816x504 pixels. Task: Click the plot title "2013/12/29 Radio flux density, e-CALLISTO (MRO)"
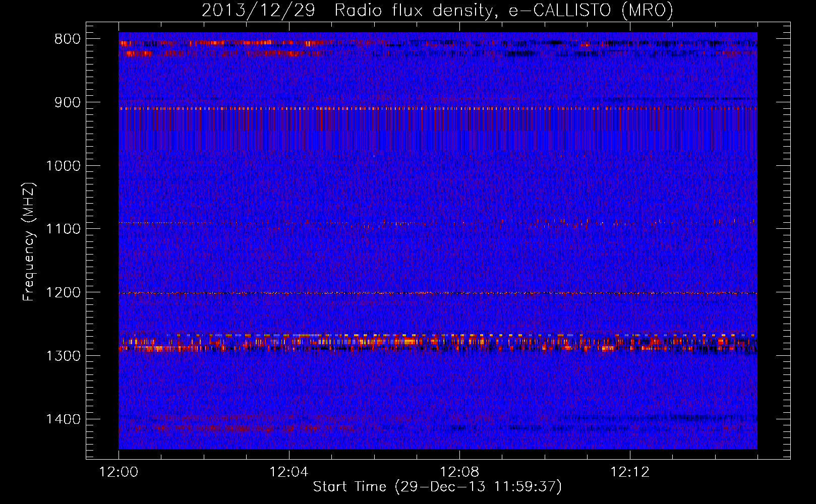[437, 10]
